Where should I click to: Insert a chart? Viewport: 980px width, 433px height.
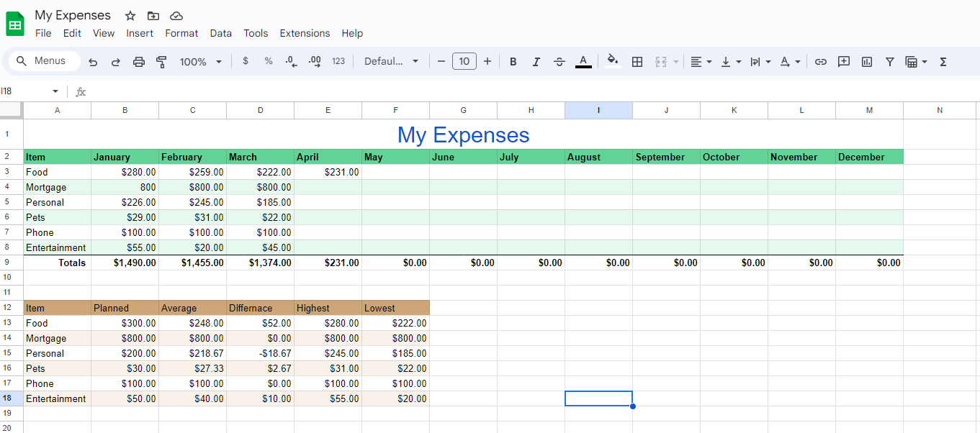(867, 62)
